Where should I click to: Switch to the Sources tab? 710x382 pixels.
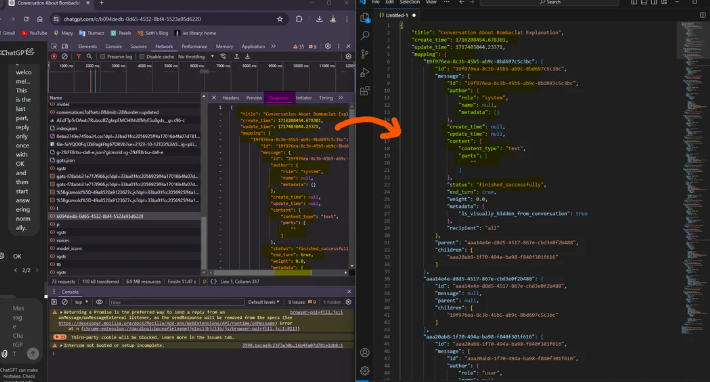tap(139, 46)
